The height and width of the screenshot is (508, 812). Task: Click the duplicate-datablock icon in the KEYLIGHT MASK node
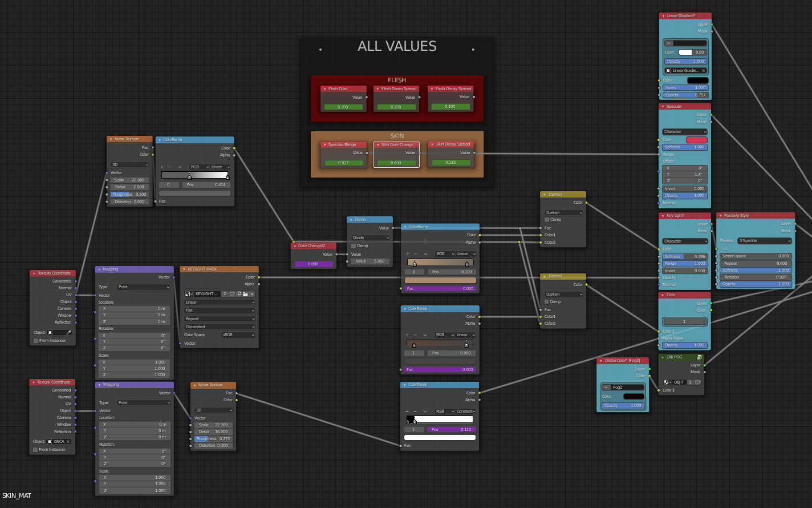[239, 294]
